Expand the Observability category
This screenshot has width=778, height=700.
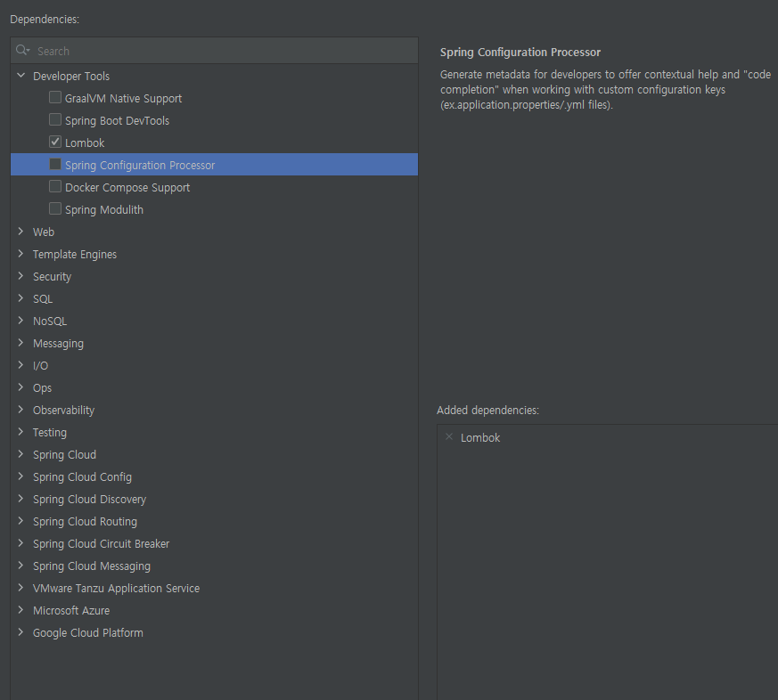(x=20, y=410)
